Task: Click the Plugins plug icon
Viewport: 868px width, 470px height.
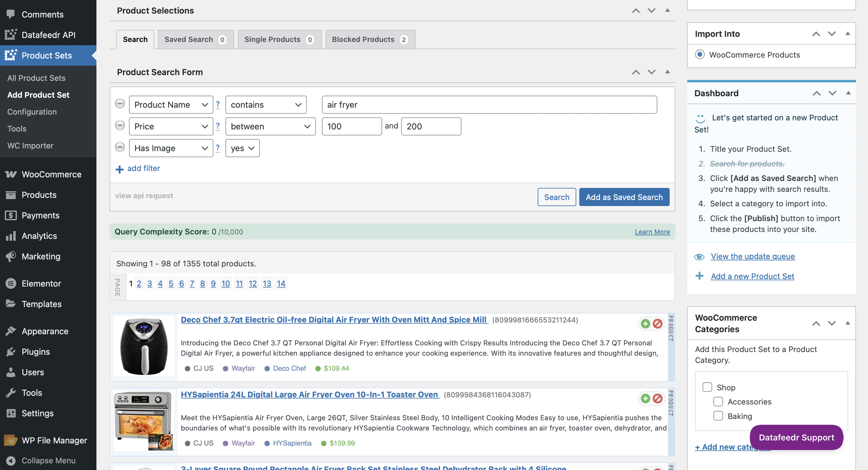Action: point(11,352)
